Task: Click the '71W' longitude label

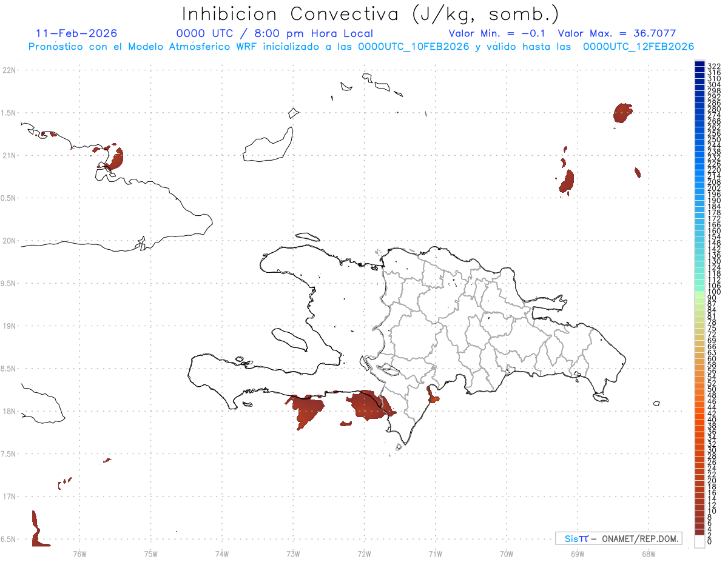Action: pos(435,554)
